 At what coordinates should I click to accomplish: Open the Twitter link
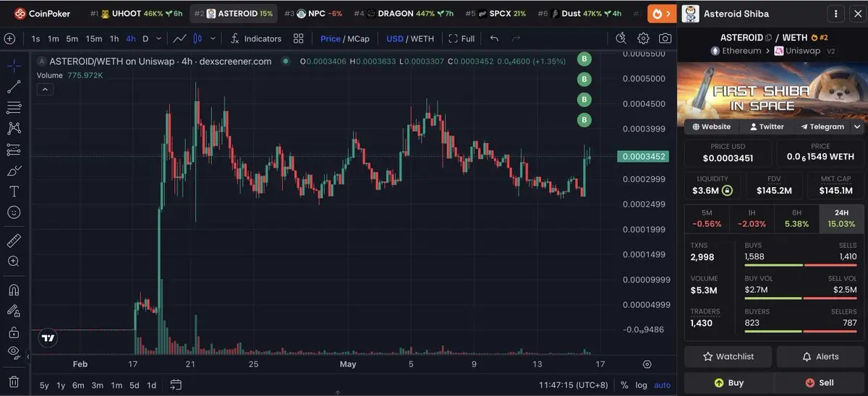767,126
